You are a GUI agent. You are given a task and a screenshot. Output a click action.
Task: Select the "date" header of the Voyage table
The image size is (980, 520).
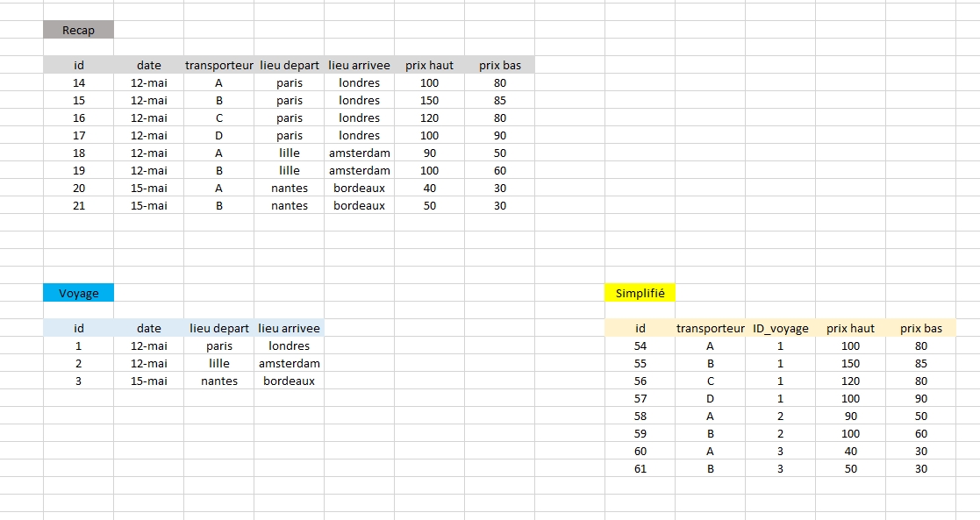(147, 327)
